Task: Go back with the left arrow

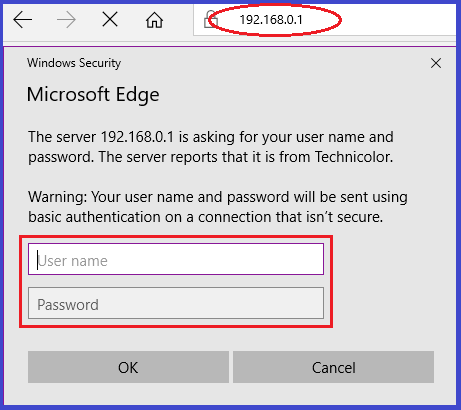Action: [23, 20]
